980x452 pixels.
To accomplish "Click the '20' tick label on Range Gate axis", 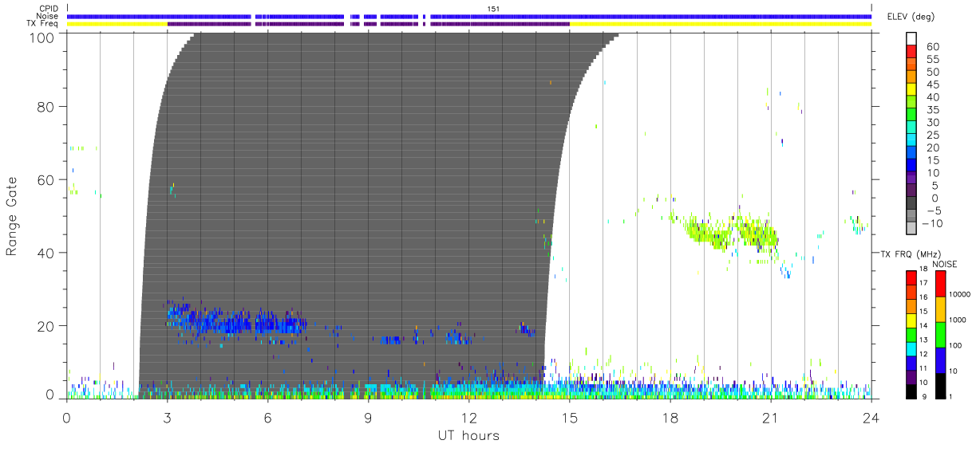I will (47, 326).
